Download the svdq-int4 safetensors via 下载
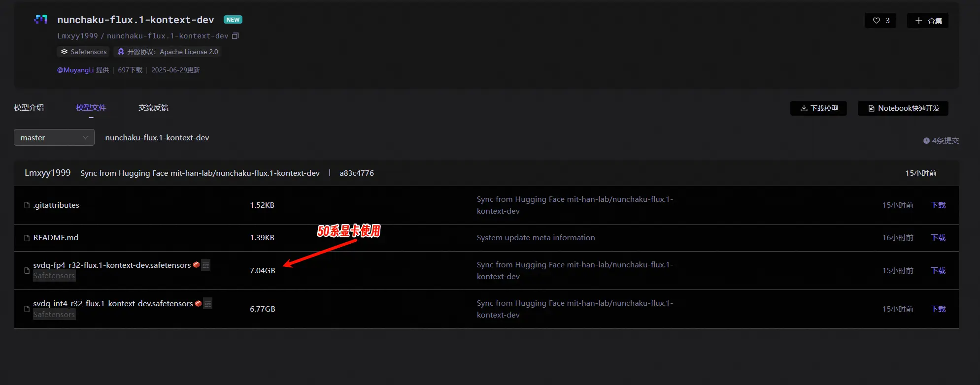 pyautogui.click(x=938, y=309)
